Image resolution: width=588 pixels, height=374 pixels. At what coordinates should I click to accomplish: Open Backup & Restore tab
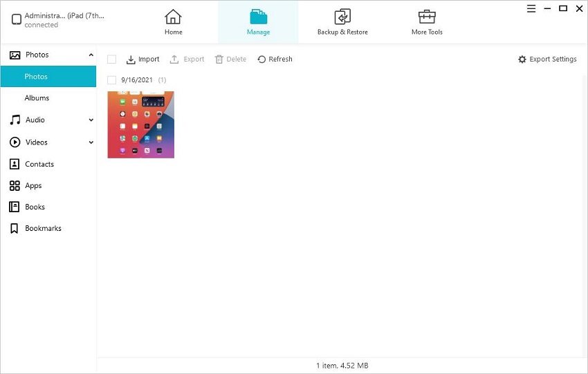pos(342,23)
